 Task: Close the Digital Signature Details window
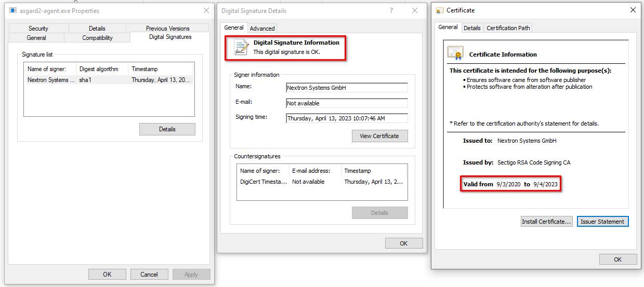pyautogui.click(x=415, y=10)
